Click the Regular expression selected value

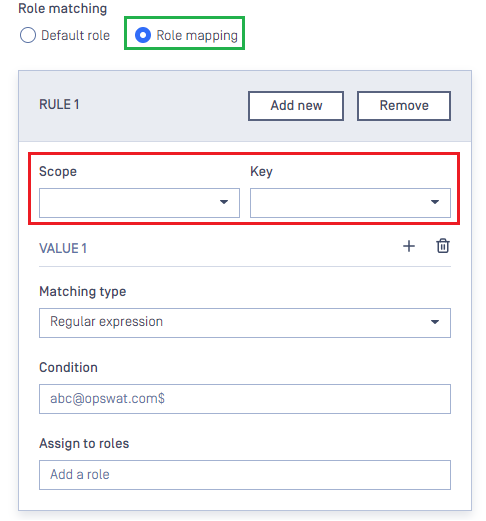106,322
